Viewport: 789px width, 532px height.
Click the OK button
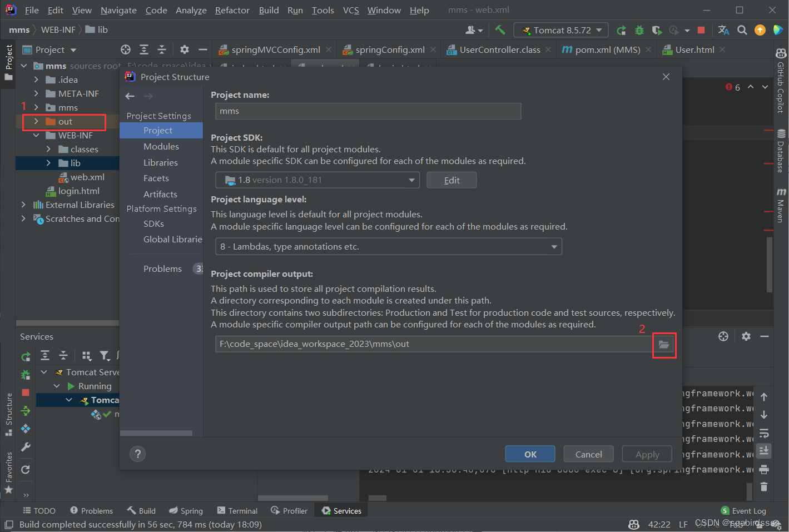coord(530,454)
